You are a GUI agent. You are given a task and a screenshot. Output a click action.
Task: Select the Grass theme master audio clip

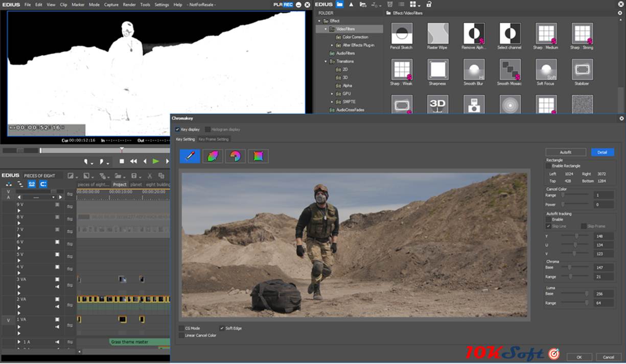point(139,342)
